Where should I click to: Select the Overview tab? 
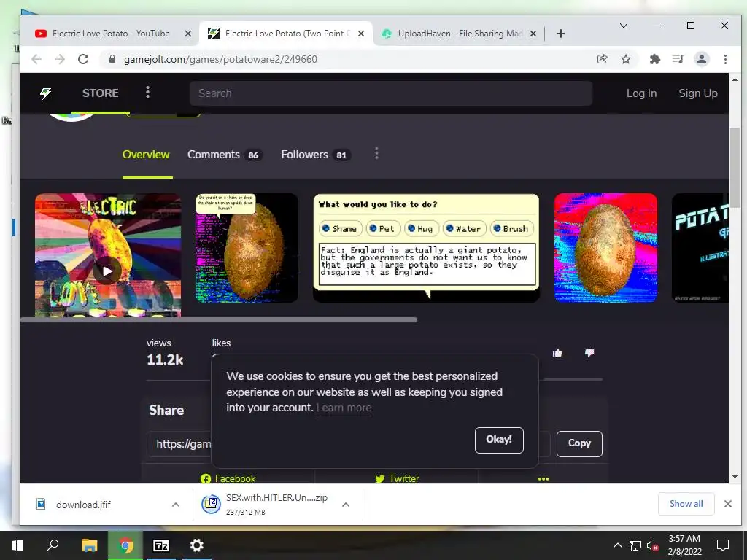point(146,155)
